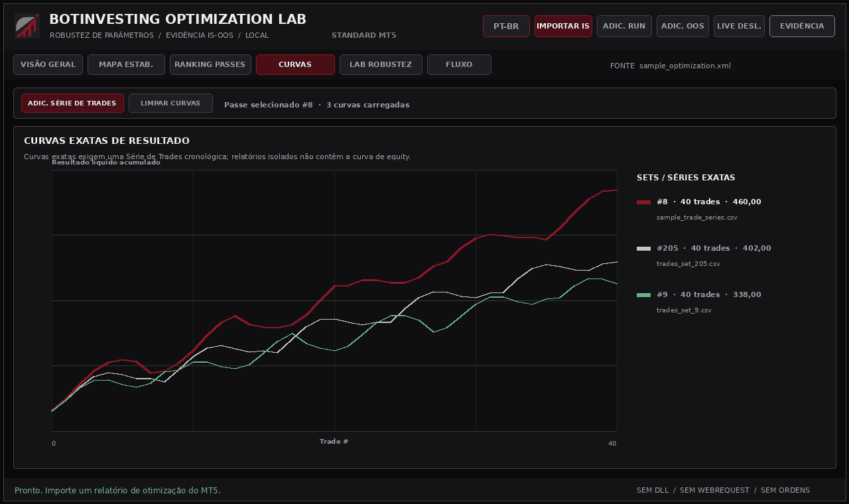The image size is (849, 504).
Task: Click the breadcrumb 'ROBUSTEZ DE PARÂMETROS' text
Action: tap(101, 35)
